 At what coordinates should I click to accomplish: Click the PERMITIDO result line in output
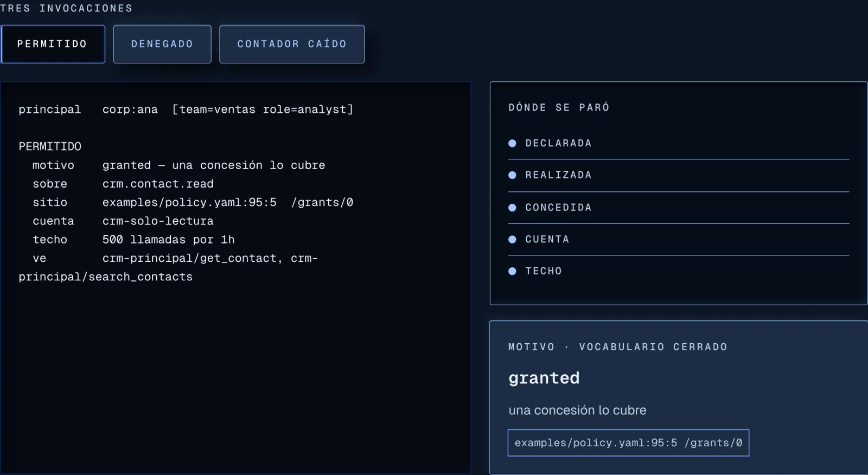click(50, 146)
